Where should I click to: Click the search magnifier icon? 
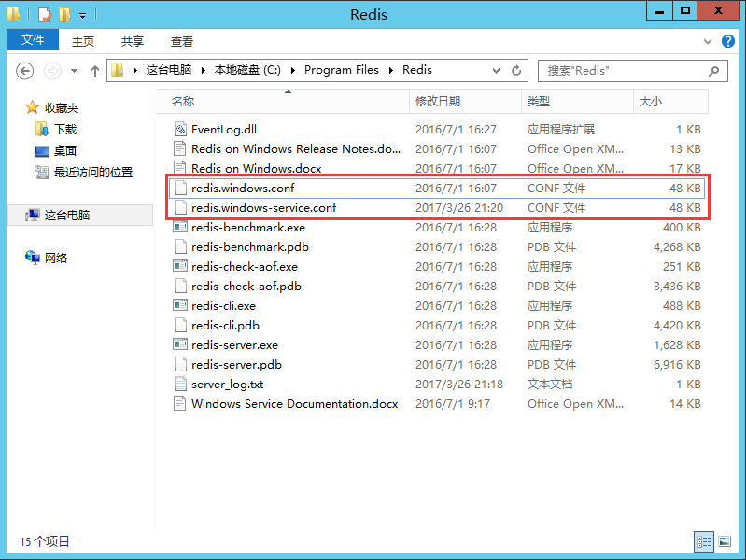click(x=713, y=71)
